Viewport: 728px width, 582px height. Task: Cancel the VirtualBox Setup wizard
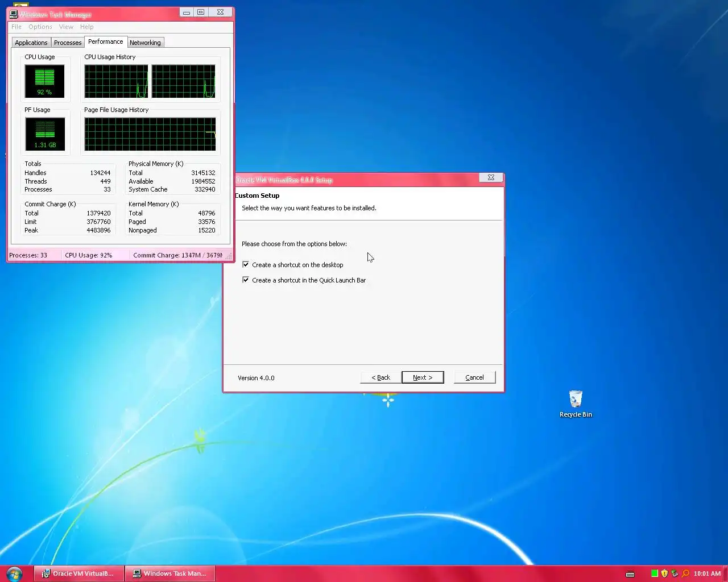coord(474,377)
